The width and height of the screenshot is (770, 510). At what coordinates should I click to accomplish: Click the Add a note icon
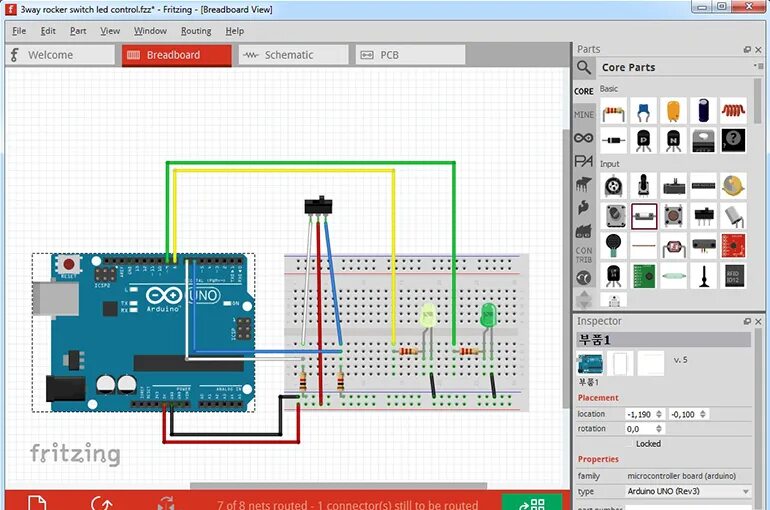click(37, 504)
